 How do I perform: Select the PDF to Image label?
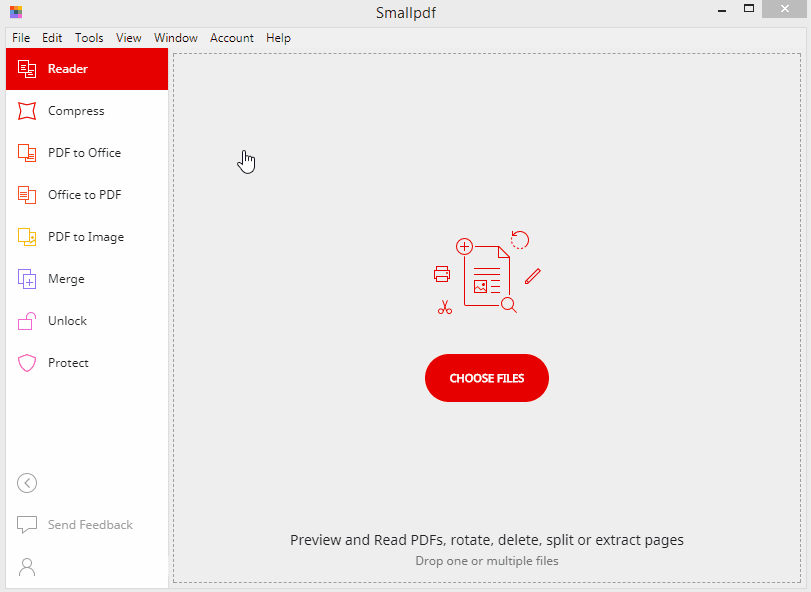(x=86, y=237)
